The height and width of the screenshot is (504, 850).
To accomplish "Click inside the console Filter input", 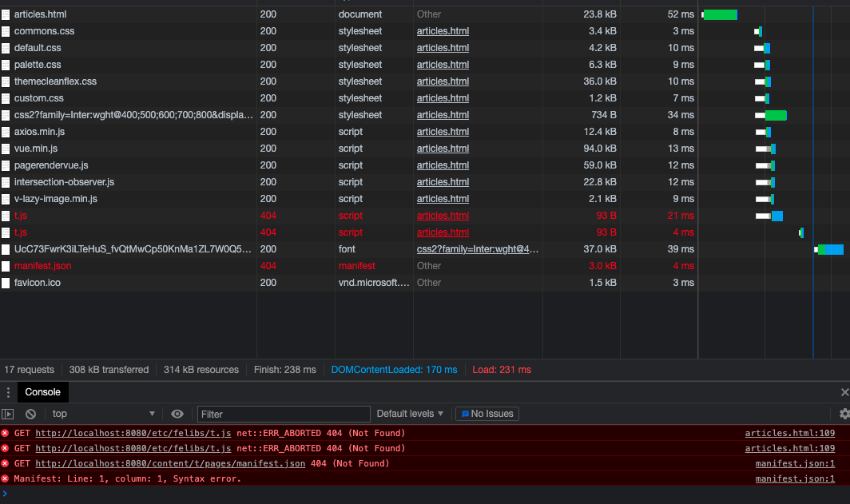I will coord(284,414).
